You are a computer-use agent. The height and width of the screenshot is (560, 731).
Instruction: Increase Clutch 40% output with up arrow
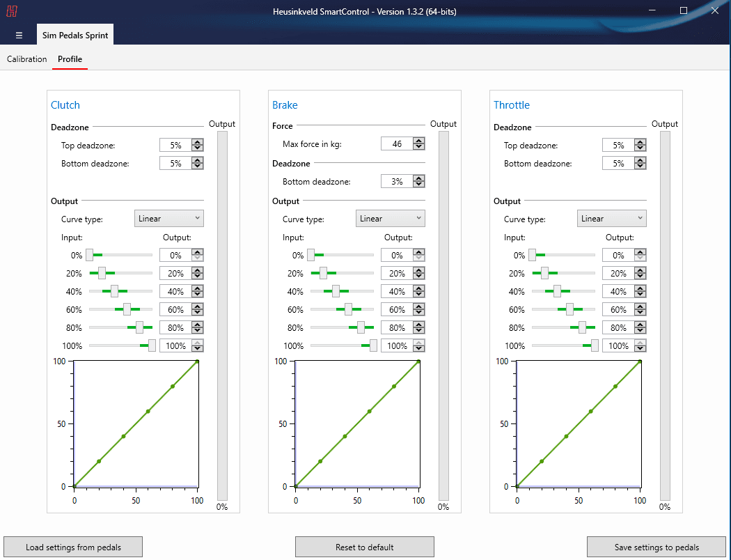[x=198, y=288]
